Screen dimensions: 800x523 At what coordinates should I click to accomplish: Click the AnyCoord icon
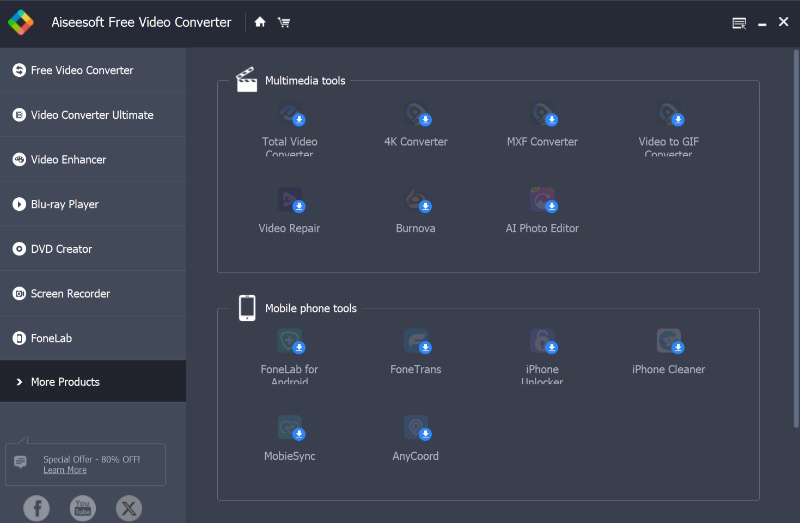coord(416,429)
